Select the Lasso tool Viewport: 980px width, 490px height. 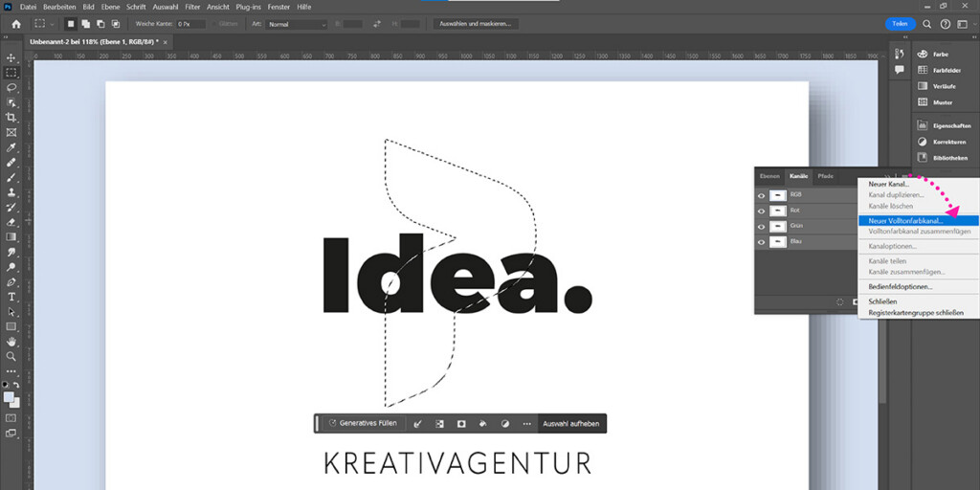(11, 87)
